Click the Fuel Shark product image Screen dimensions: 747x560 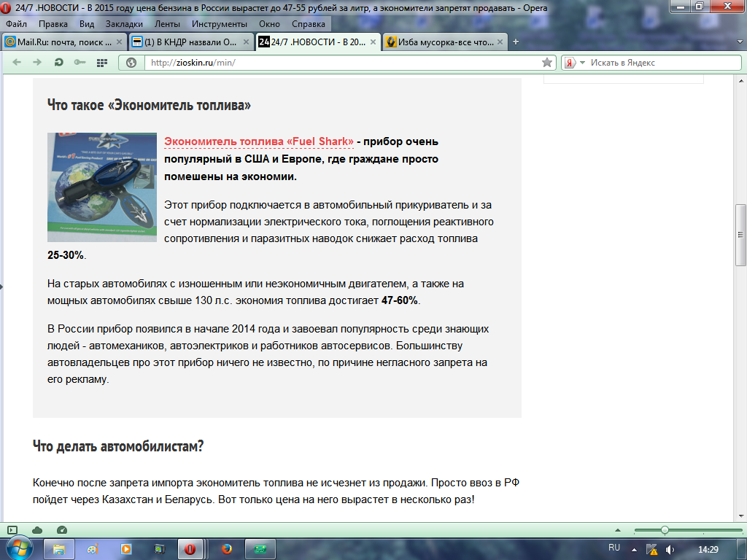point(102,187)
